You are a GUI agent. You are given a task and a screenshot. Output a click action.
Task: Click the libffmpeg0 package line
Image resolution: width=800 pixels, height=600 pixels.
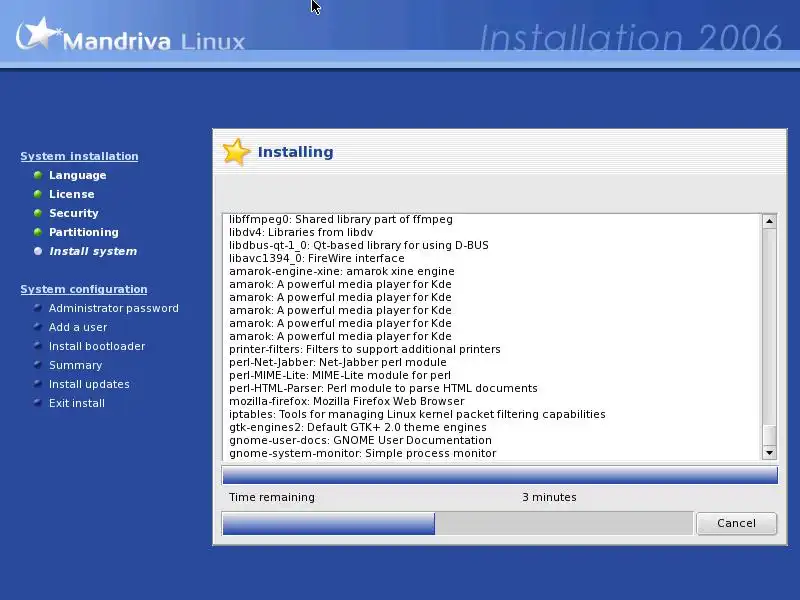click(341, 219)
